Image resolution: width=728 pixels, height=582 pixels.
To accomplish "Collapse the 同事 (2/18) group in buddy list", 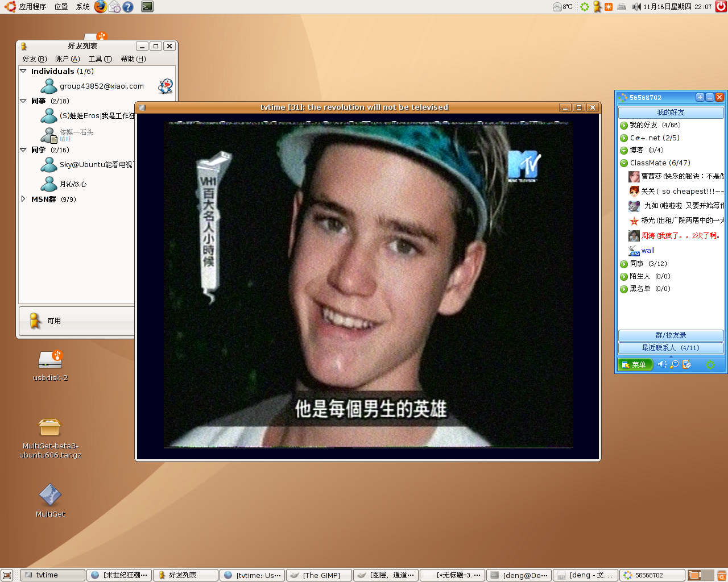I will [x=23, y=101].
